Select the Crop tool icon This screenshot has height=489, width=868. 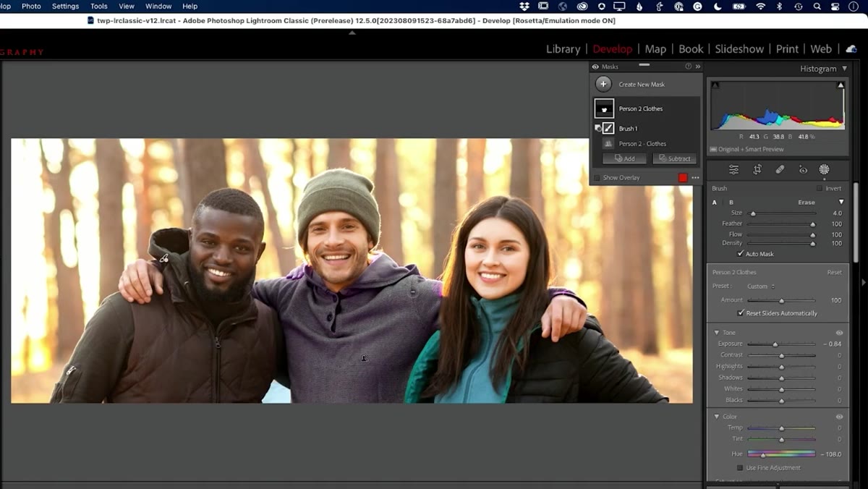pyautogui.click(x=757, y=169)
